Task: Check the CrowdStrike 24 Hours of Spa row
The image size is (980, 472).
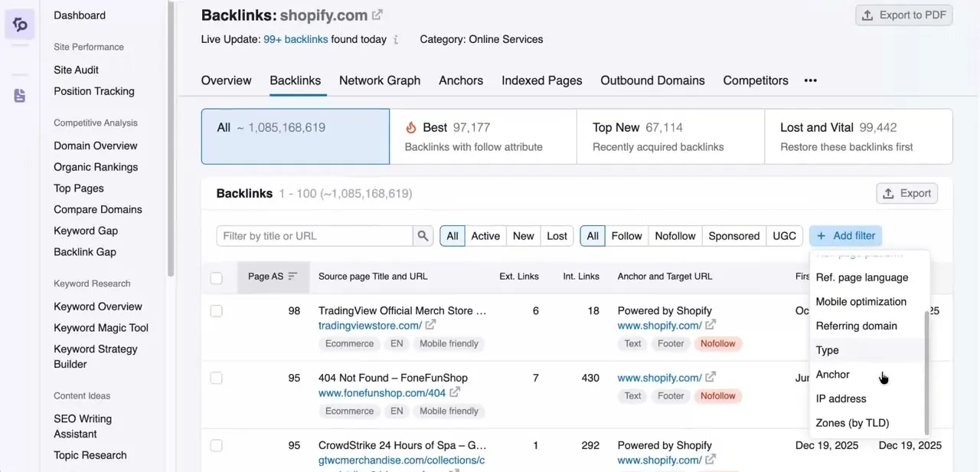Action: (x=217, y=445)
